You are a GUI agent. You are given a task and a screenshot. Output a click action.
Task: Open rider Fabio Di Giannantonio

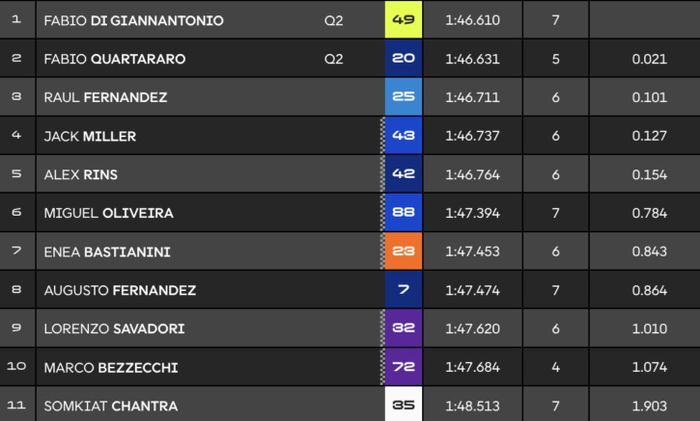[x=133, y=20]
